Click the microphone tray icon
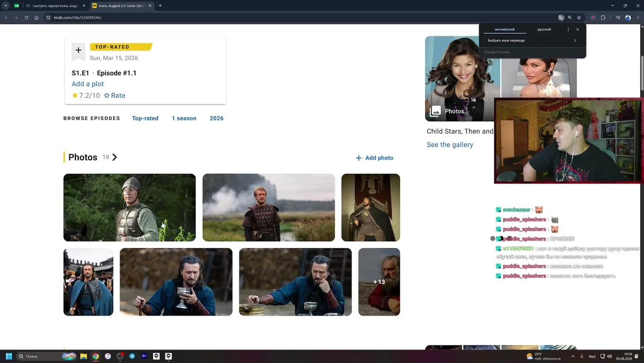 click(x=582, y=356)
